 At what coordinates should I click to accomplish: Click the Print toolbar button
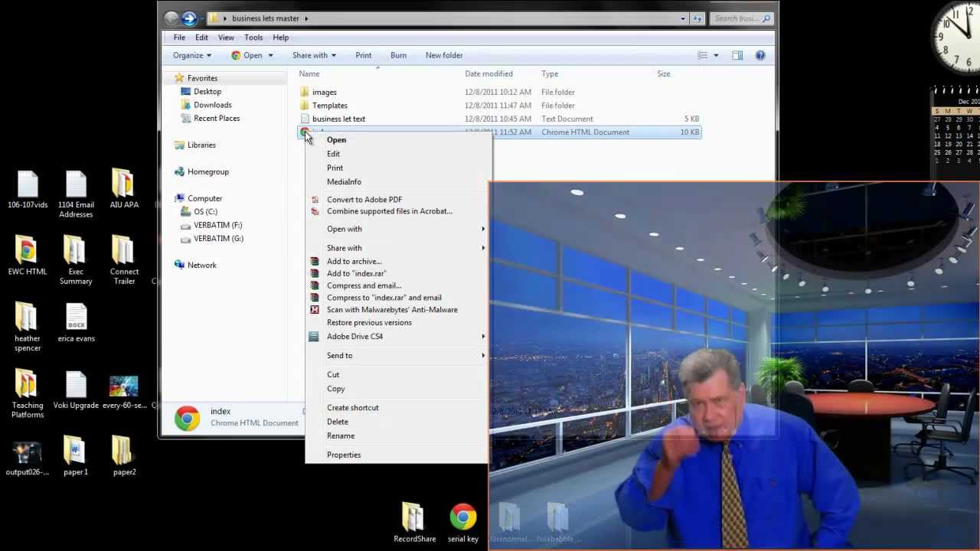(364, 55)
